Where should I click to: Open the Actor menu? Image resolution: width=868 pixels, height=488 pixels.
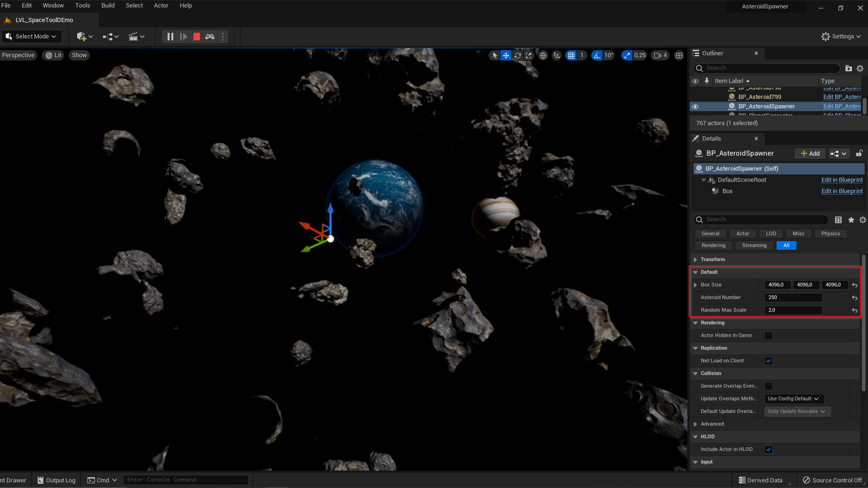[x=161, y=5]
